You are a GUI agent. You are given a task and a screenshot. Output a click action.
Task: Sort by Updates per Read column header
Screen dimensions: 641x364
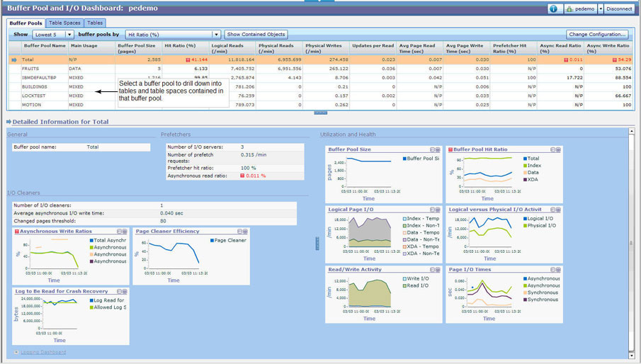[x=373, y=48]
